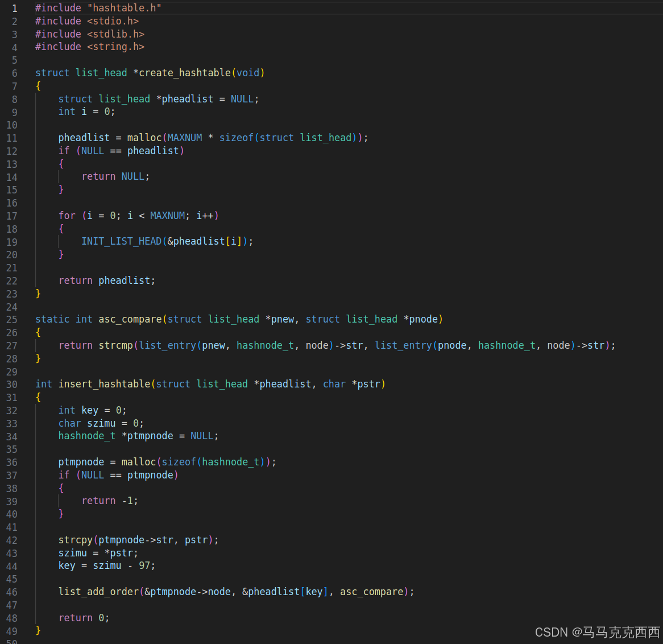
Task: Click the "return 0;" statement on line 48
Action: coord(84,618)
